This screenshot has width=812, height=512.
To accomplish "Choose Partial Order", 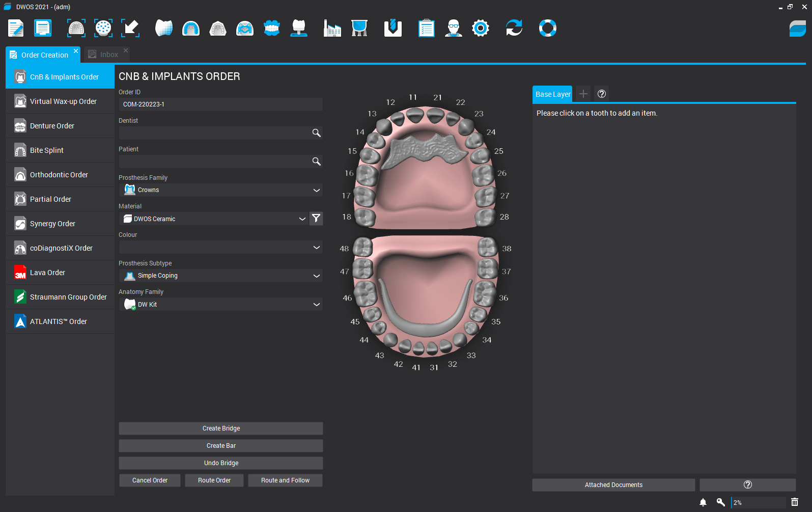I will [60, 199].
